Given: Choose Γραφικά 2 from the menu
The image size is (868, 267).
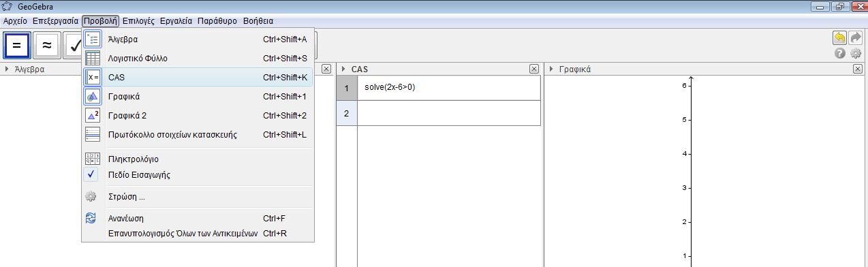Looking at the screenshot, I should point(198,116).
